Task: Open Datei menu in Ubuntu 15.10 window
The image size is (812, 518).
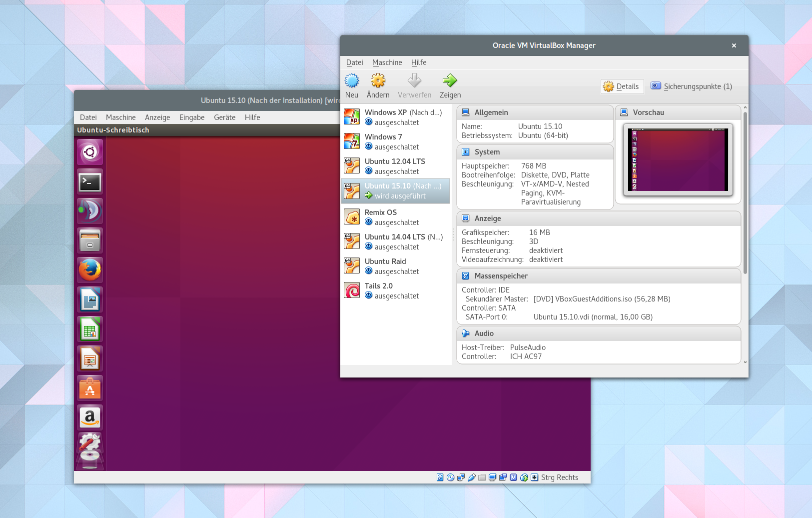Action: coord(88,117)
